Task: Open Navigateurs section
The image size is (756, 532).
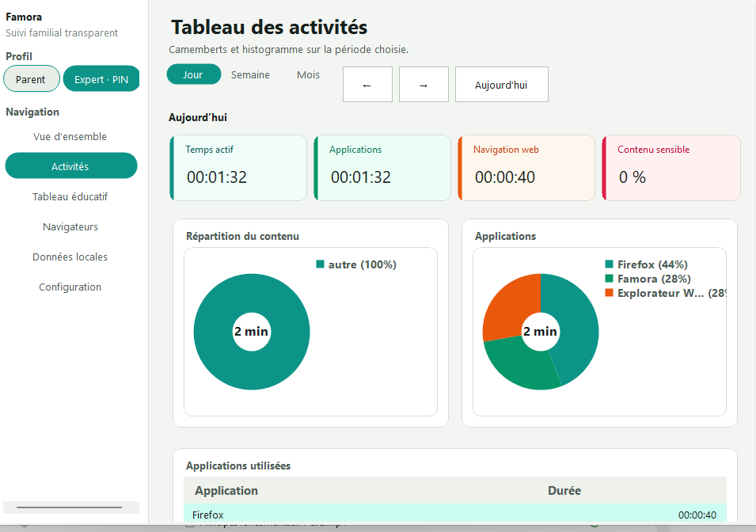Action: (70, 226)
